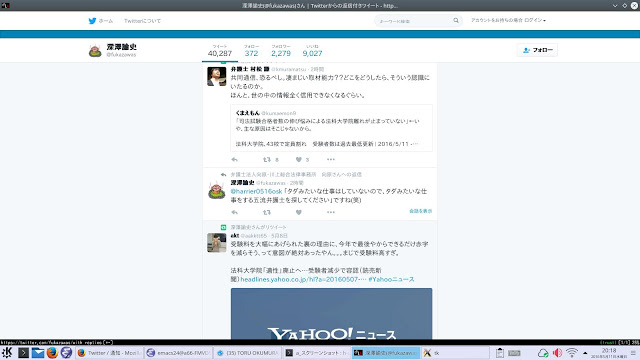640x360 pixels.
Task: Click the @harrier0516osk mention link
Action: [x=256, y=191]
